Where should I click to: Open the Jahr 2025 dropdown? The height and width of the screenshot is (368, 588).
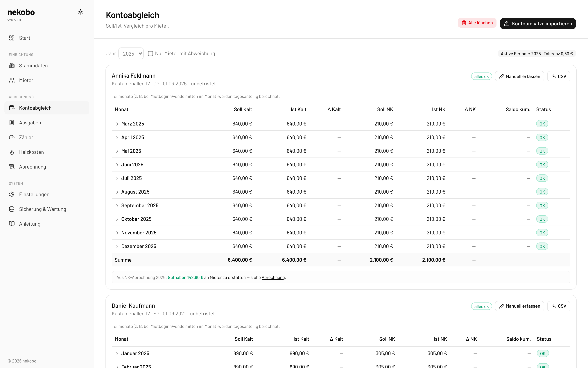pos(131,54)
